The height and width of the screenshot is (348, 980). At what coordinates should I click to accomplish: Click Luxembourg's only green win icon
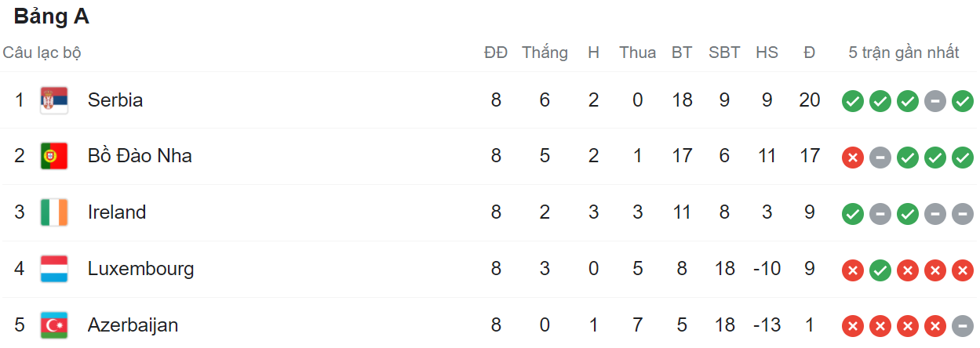880,270
